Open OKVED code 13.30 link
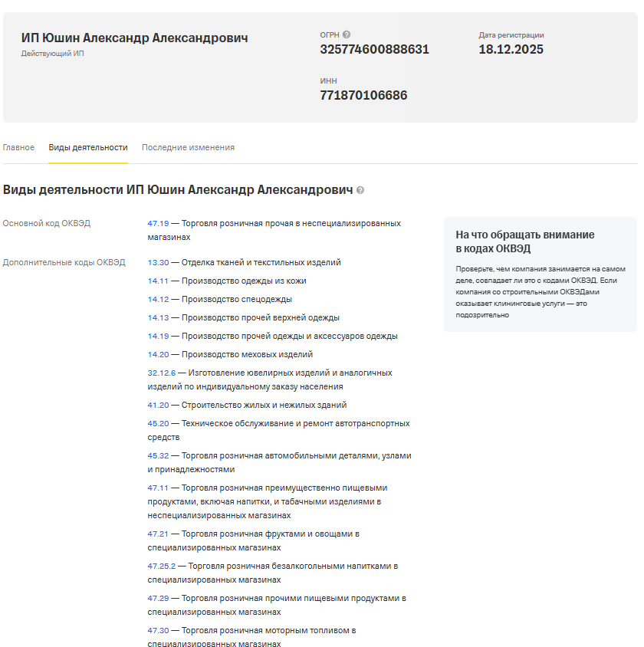The height and width of the screenshot is (647, 644). click(158, 262)
